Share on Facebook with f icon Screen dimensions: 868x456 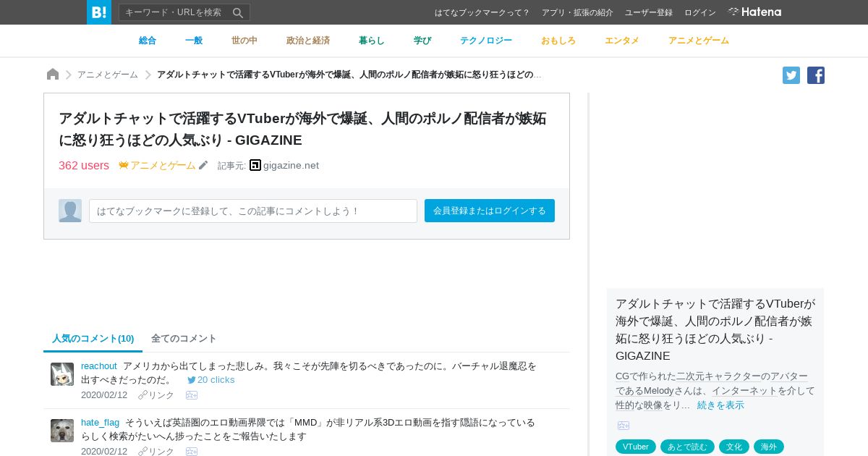click(x=816, y=75)
